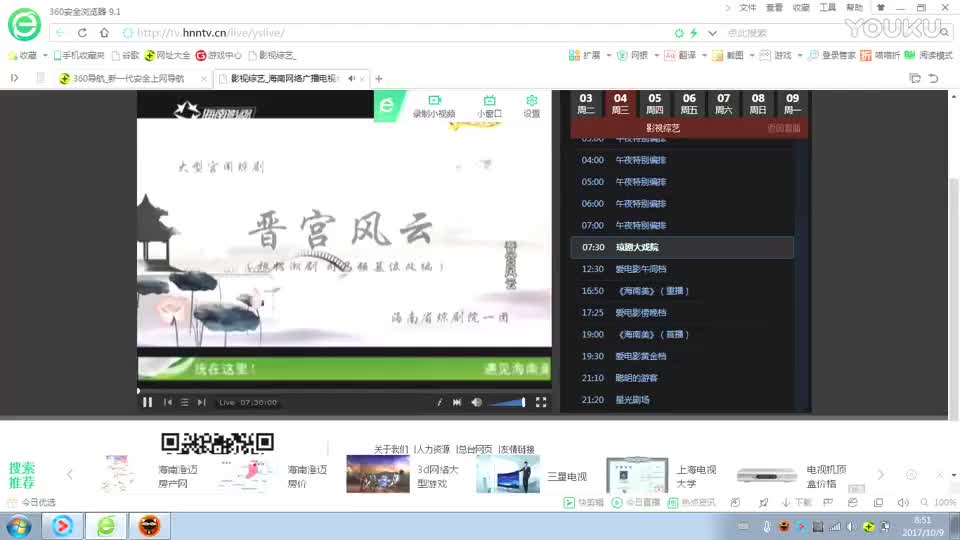
Task: Open the Windows Start button
Action: [x=19, y=526]
